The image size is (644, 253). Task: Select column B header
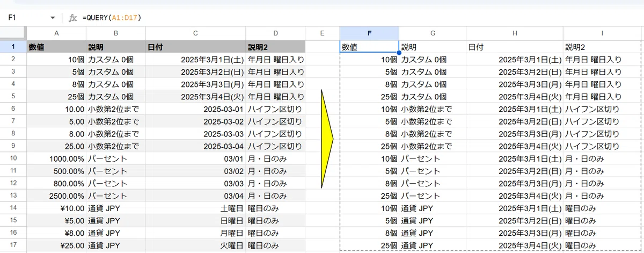[115, 33]
